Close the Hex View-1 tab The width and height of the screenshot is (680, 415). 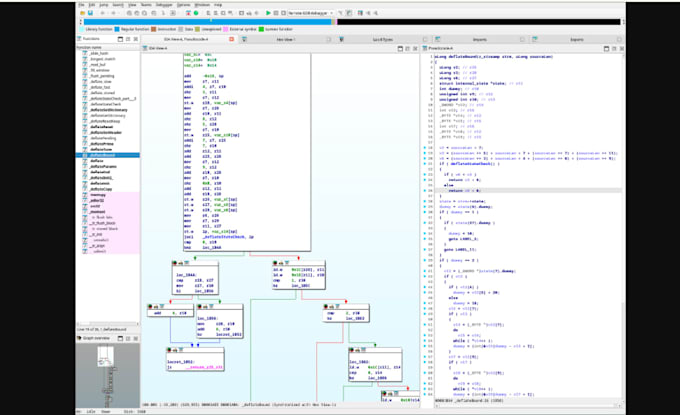(x=329, y=39)
